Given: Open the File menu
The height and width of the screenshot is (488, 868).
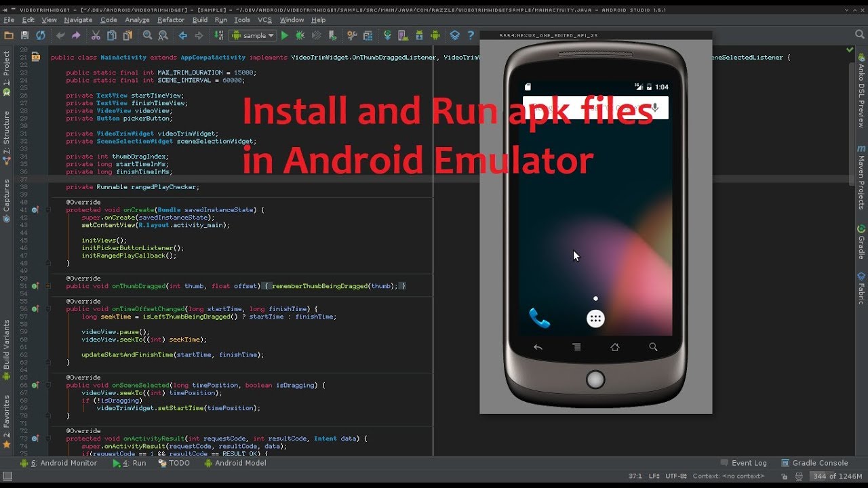Looking at the screenshot, I should point(9,20).
